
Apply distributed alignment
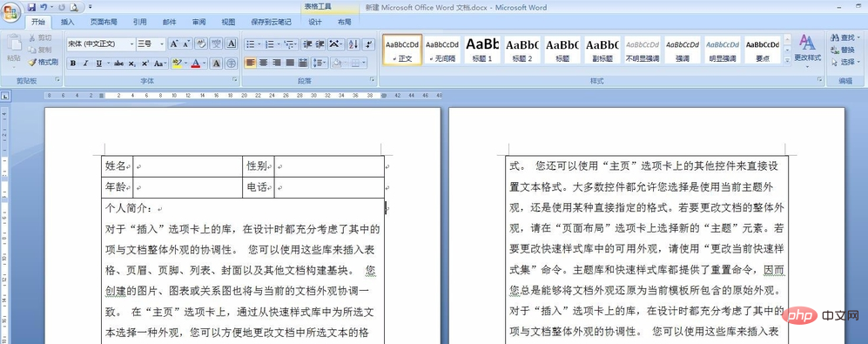pyautogui.click(x=303, y=64)
